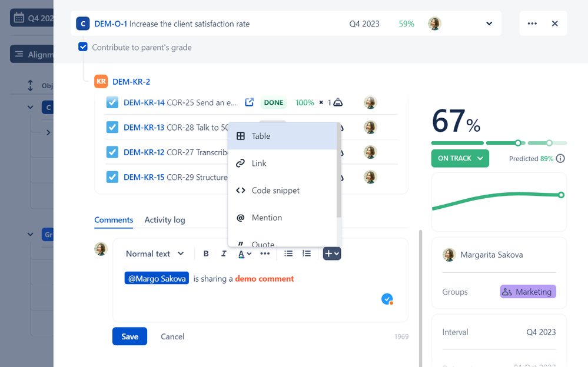
Task: Save the comment
Action: 129,336
